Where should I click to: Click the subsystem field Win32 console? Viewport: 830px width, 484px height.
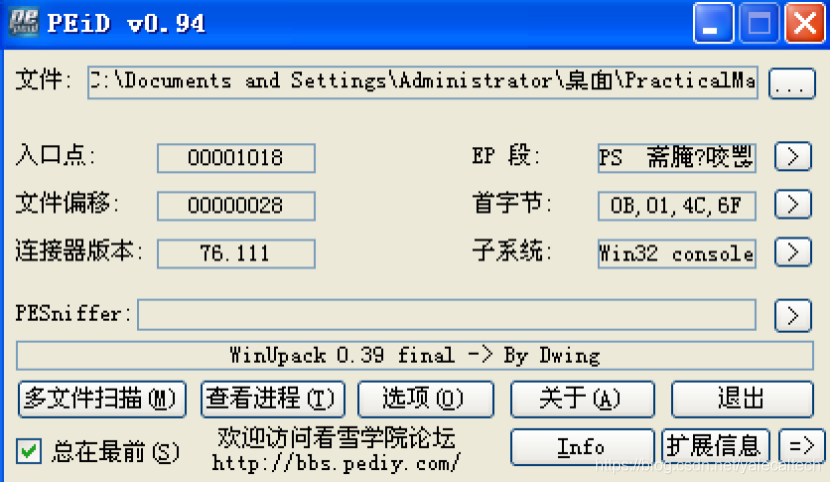(676, 254)
